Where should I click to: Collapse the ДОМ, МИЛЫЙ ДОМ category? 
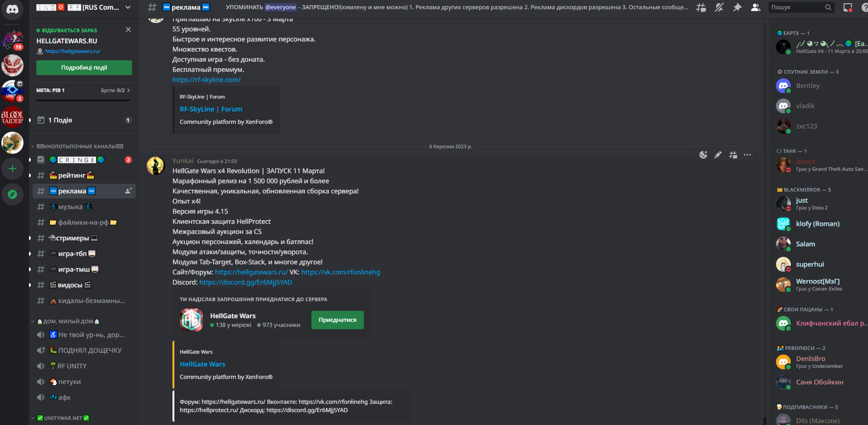pyautogui.click(x=66, y=321)
